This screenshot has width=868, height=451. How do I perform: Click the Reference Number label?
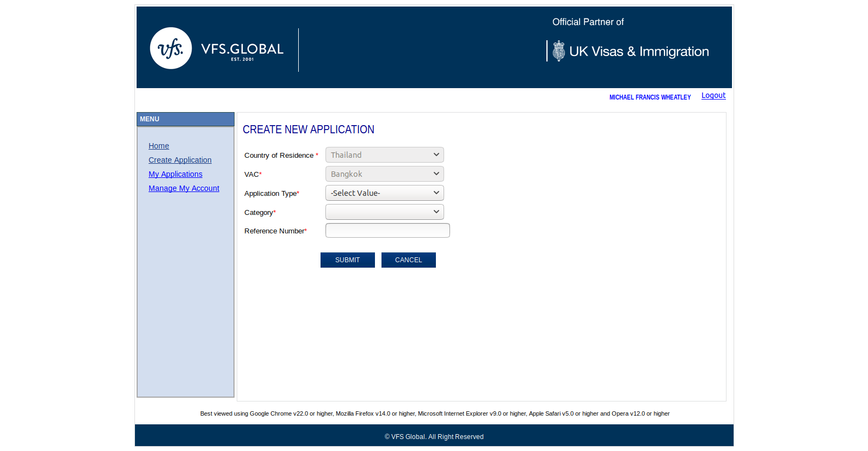coord(274,231)
